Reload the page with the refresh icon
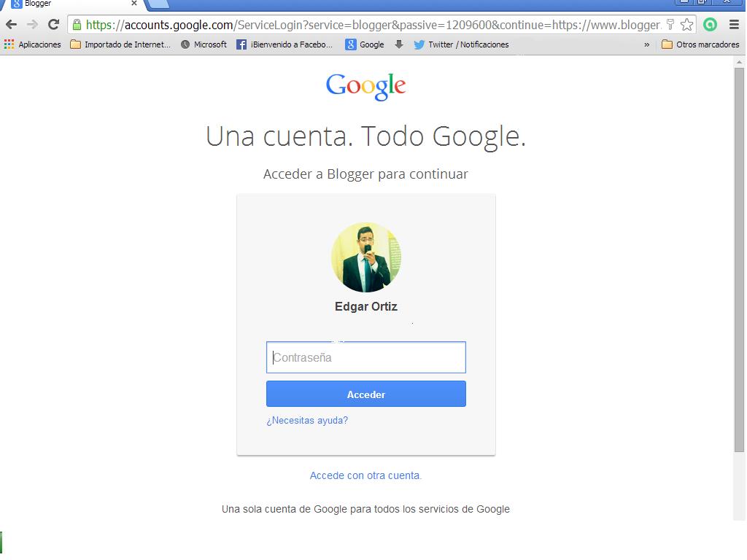Image resolution: width=747 pixels, height=560 pixels. point(54,24)
